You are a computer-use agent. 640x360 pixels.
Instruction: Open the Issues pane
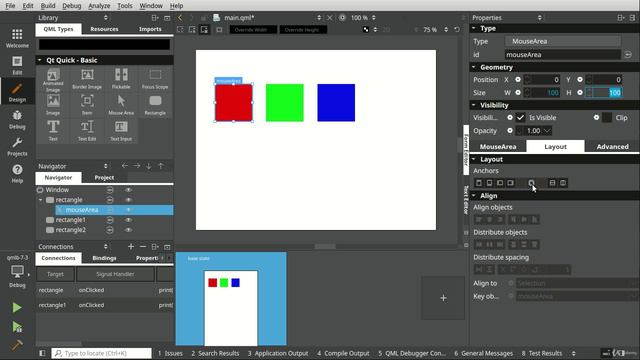(170, 353)
